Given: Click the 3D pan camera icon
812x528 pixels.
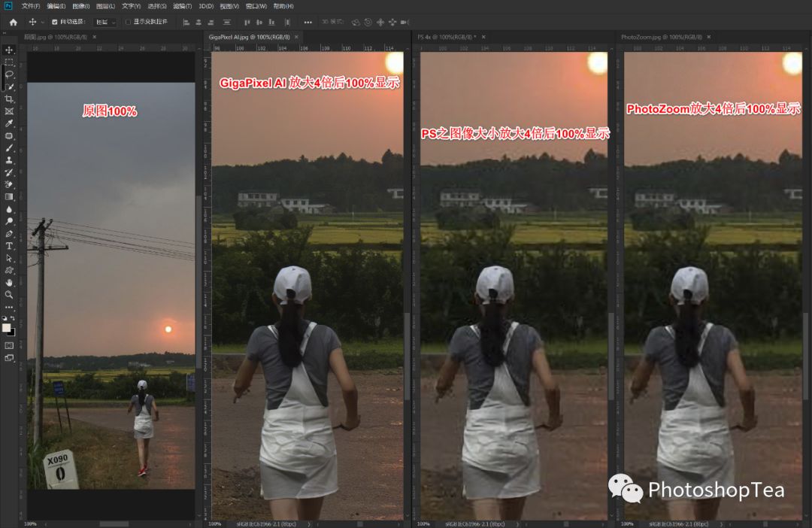Looking at the screenshot, I should [380, 23].
